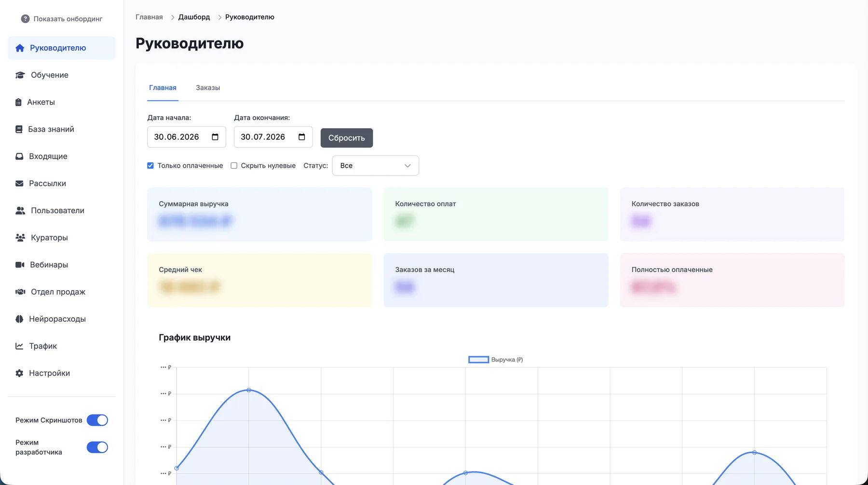Open calendar picker for Дата начала

click(215, 137)
